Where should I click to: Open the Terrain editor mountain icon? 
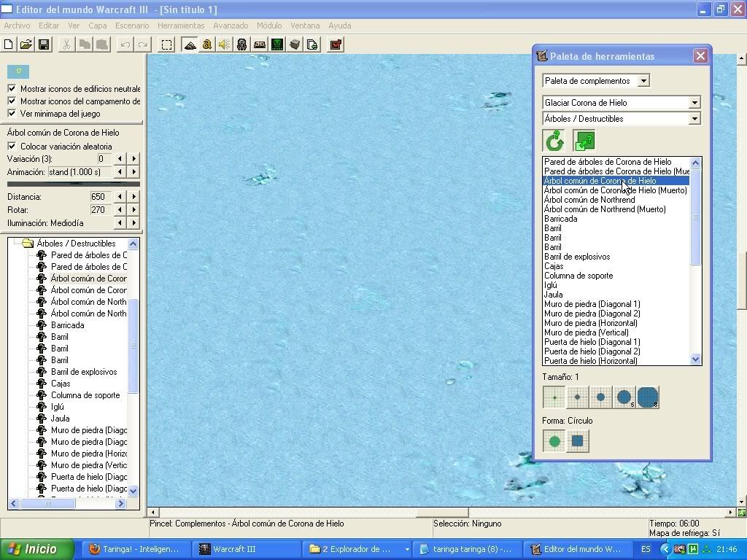pos(190,44)
